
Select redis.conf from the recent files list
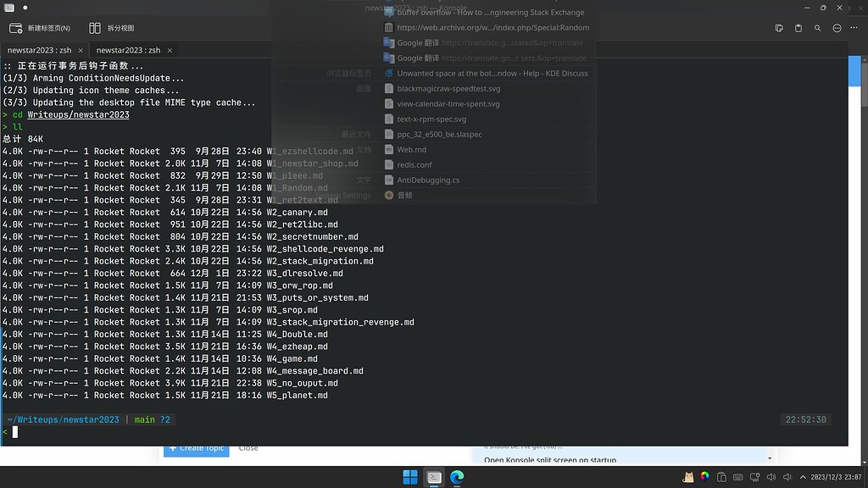point(422,164)
